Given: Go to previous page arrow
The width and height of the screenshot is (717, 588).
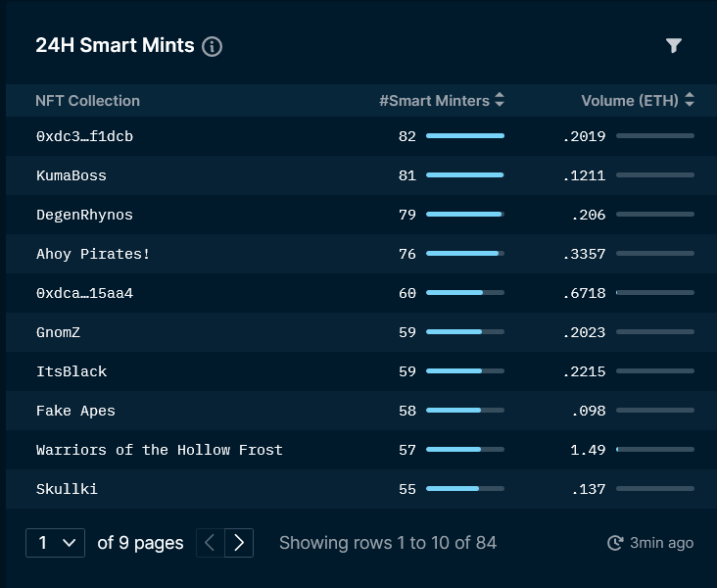Looking at the screenshot, I should (211, 543).
